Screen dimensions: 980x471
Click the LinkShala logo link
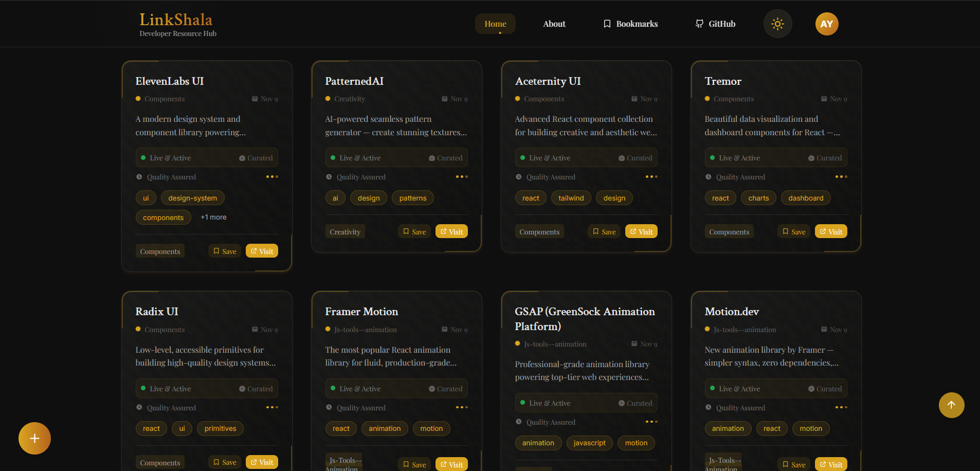click(176, 20)
